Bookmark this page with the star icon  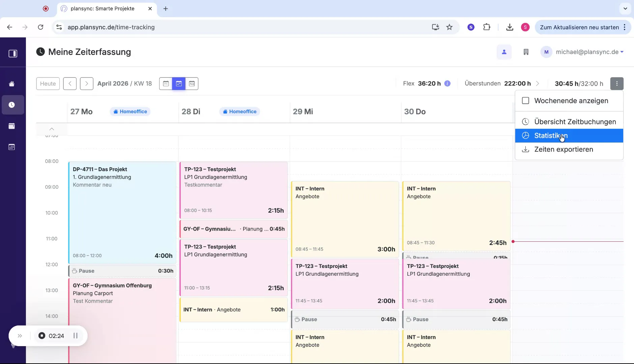click(x=450, y=27)
